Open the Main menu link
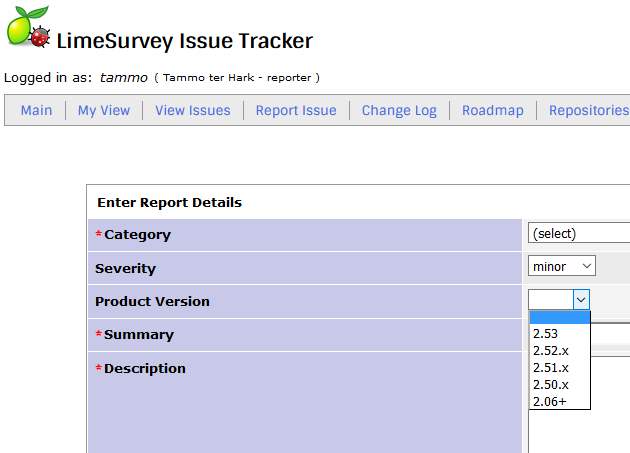Screen dimensions: 630x453 pyautogui.click(x=36, y=111)
